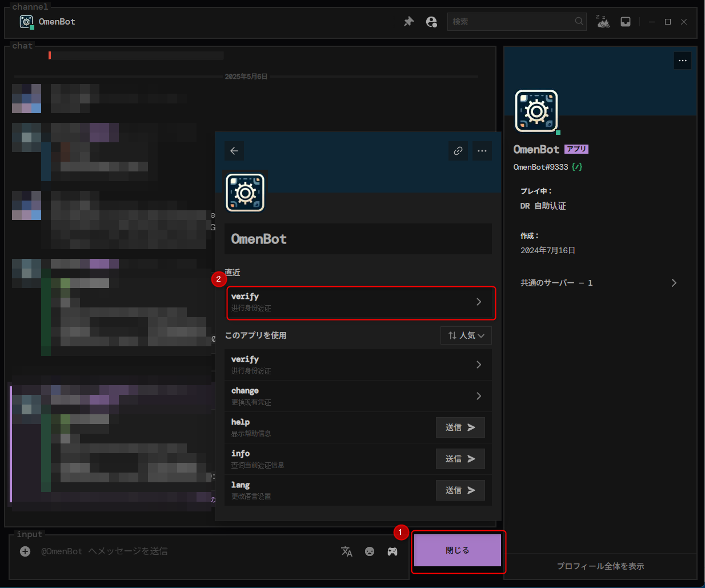The width and height of the screenshot is (705, 588).
Task: Expand chevron on change command row
Action: 479,396
